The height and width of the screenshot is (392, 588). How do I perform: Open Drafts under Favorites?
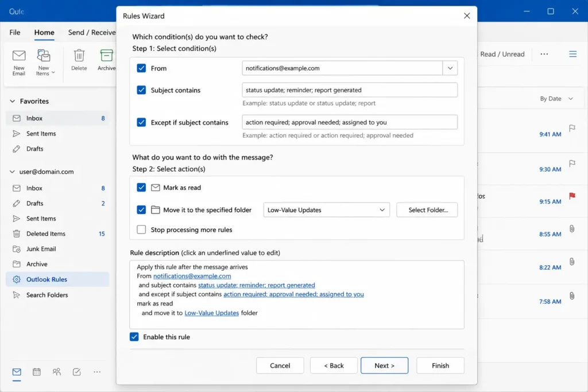[x=58, y=149]
